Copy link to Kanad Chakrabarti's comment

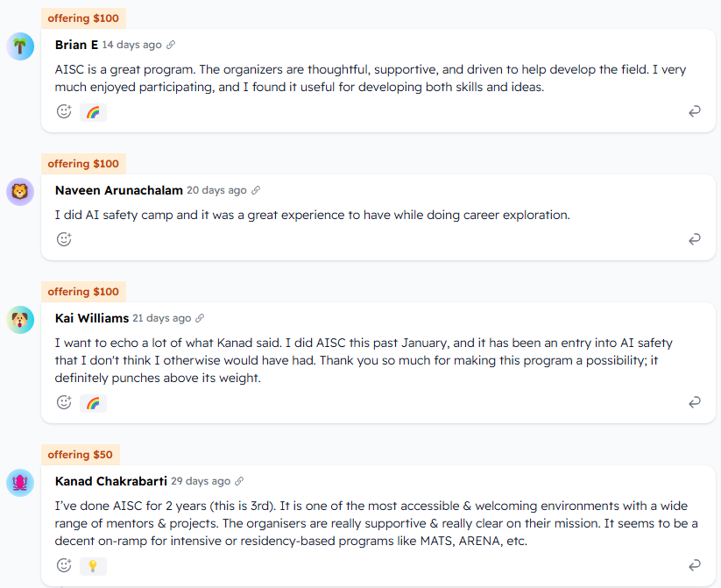(x=239, y=481)
